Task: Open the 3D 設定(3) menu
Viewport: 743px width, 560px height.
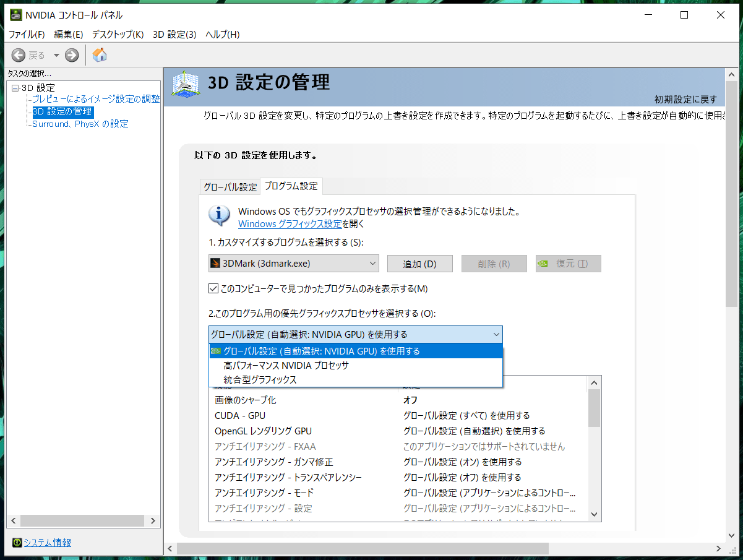Action: tap(174, 35)
